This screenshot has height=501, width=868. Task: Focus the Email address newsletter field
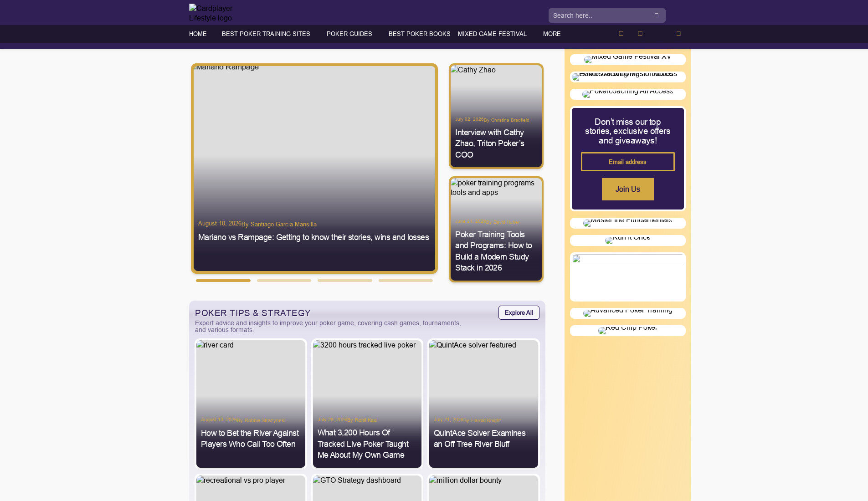point(627,162)
